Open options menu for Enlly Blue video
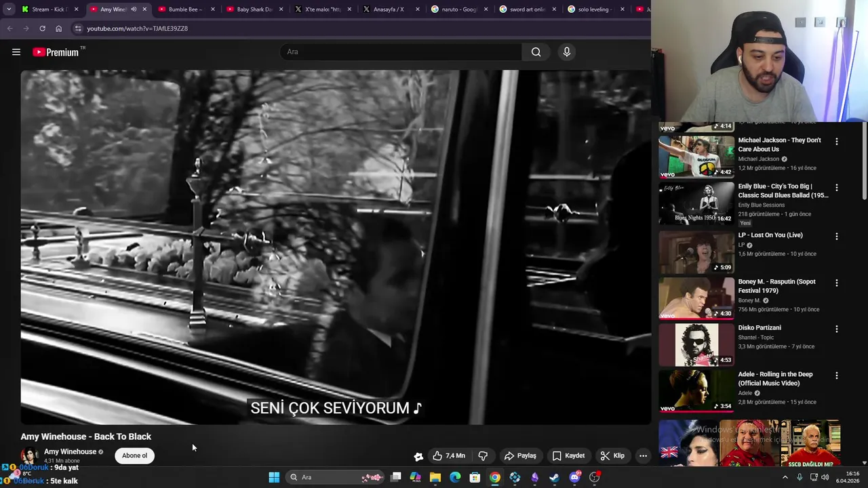The height and width of the screenshot is (488, 868). pos(836,188)
